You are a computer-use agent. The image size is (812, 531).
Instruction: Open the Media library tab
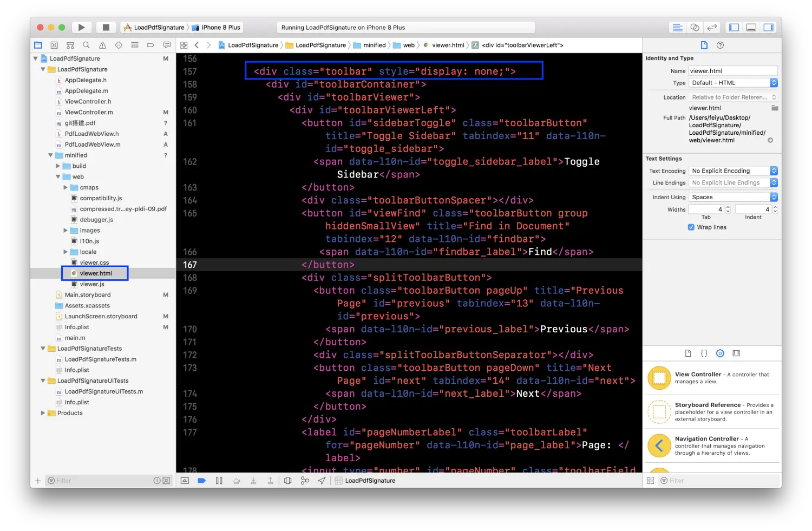pos(736,353)
